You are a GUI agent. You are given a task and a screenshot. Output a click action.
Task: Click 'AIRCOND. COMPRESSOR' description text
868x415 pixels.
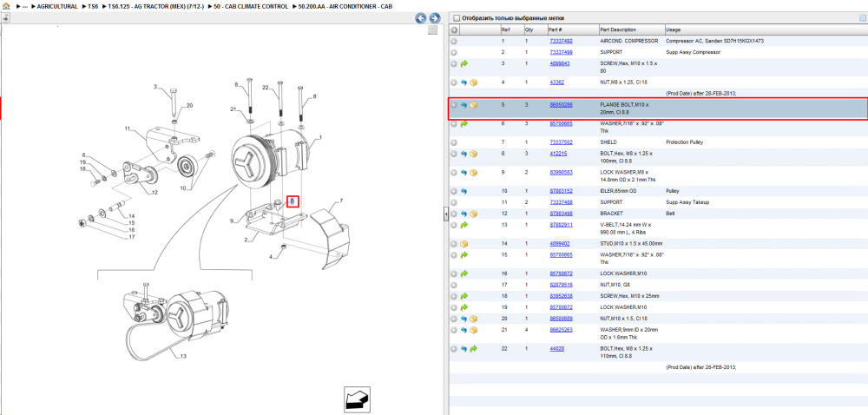pos(628,41)
